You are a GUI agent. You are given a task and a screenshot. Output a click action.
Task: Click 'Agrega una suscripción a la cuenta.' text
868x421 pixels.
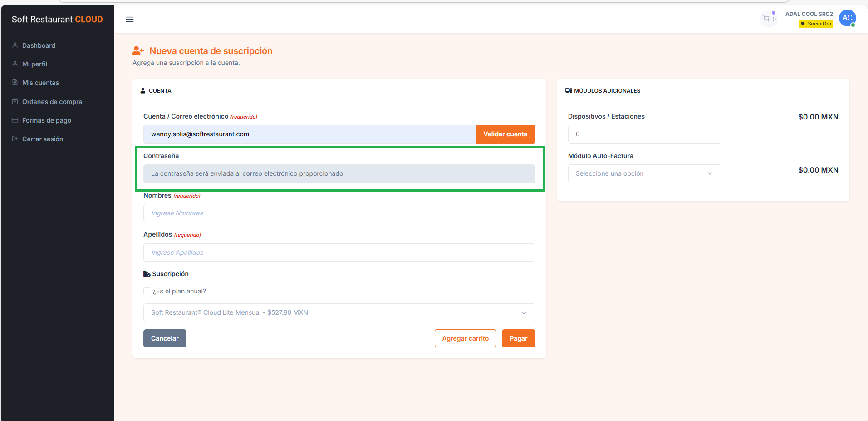(x=186, y=63)
